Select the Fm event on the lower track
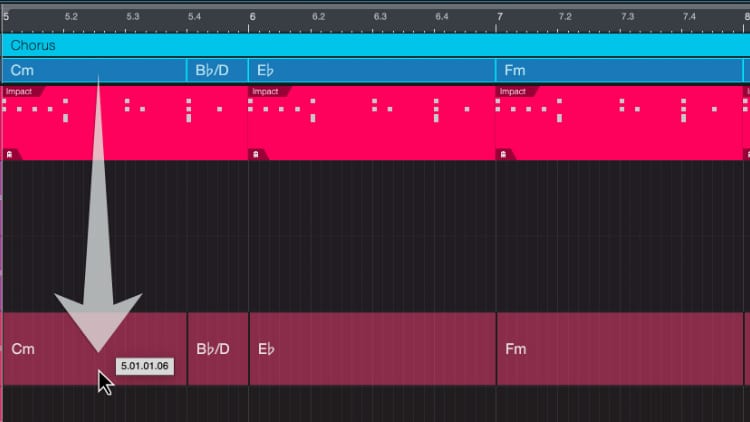This screenshot has width=750, height=422. 620,349
